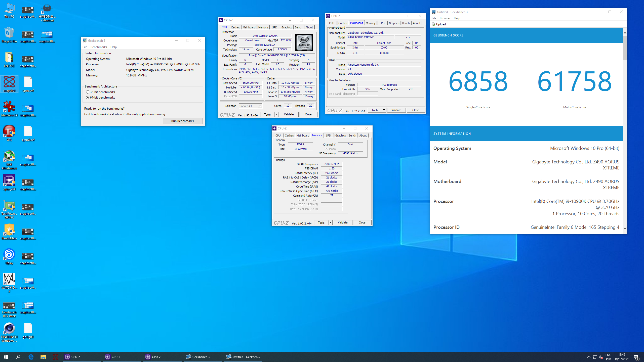644x362 pixels.
Task: Switch to SPD tab in Memory window
Action: (x=328, y=135)
